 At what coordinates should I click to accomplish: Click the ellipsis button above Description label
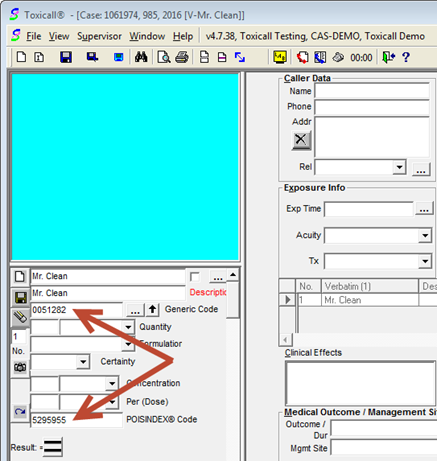tap(218, 277)
